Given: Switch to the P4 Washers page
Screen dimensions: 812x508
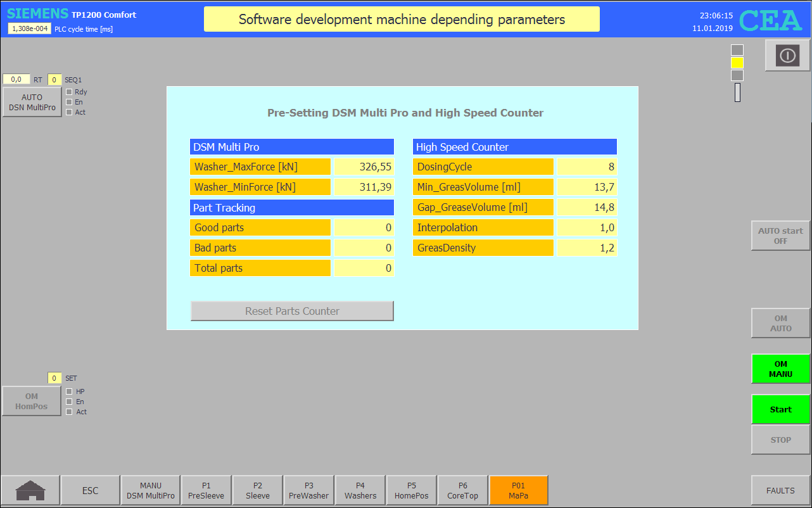Looking at the screenshot, I should pos(360,490).
